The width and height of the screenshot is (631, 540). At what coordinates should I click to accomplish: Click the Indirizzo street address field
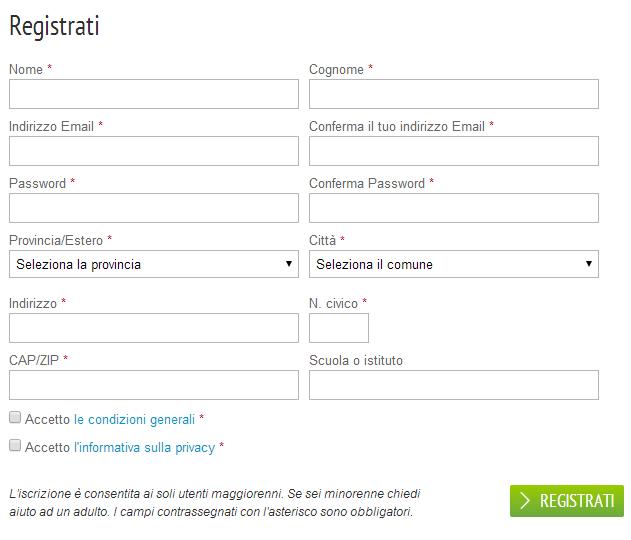tap(154, 328)
